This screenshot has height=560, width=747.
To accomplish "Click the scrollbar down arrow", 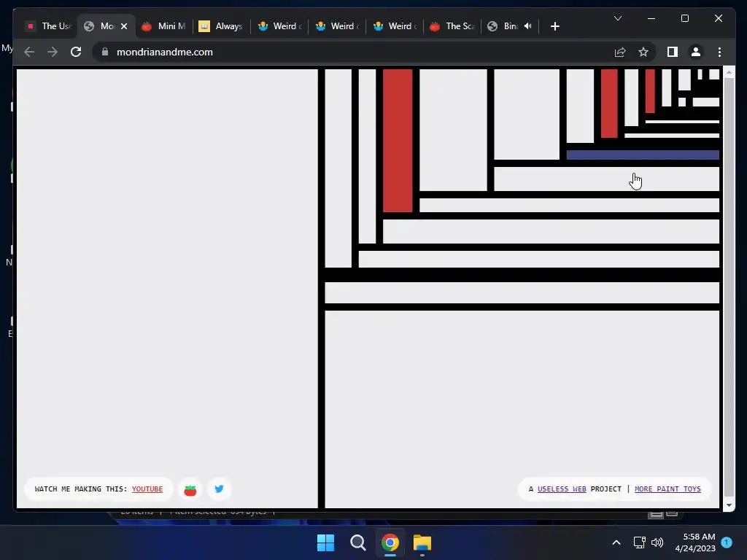I will pyautogui.click(x=729, y=505).
